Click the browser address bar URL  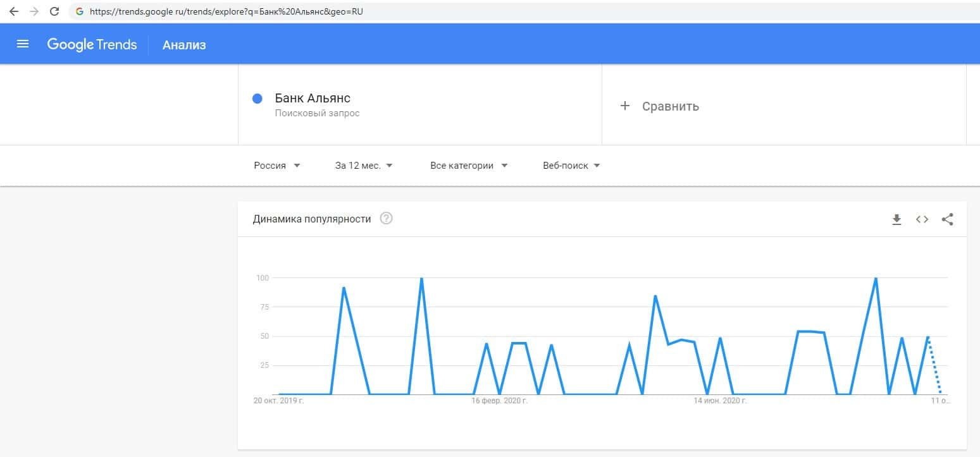click(226, 11)
